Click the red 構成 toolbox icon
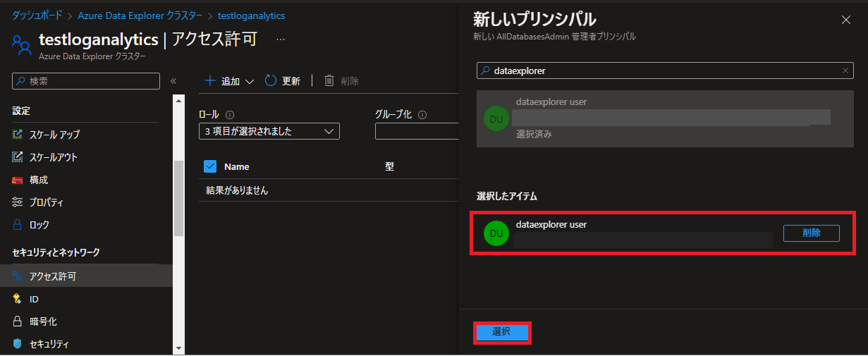 (x=18, y=180)
